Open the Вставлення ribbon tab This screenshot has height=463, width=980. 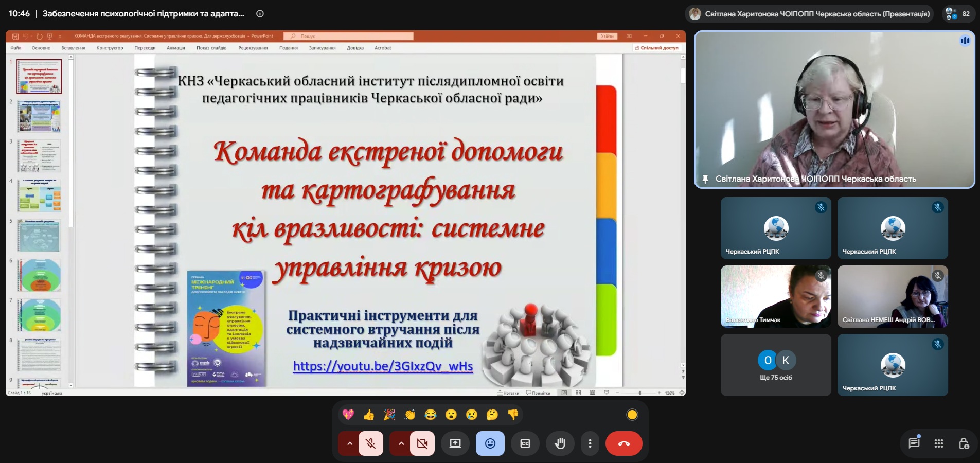pyautogui.click(x=73, y=48)
